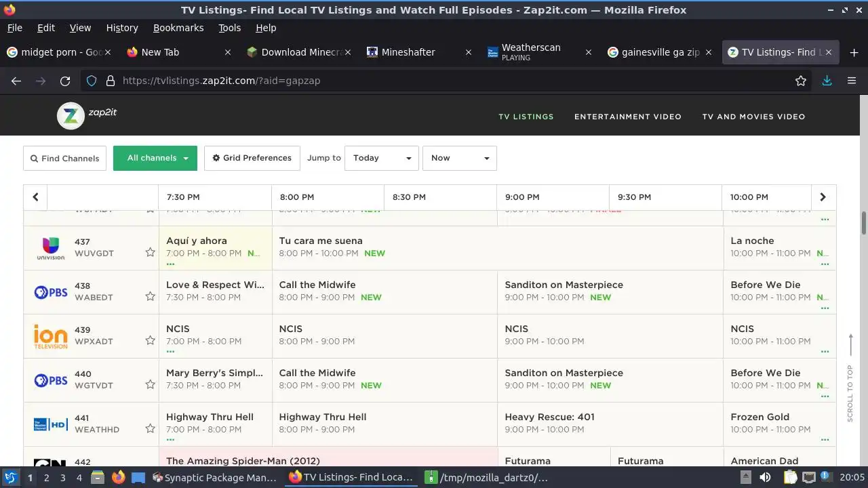Open the update notification tray icon

(825, 477)
